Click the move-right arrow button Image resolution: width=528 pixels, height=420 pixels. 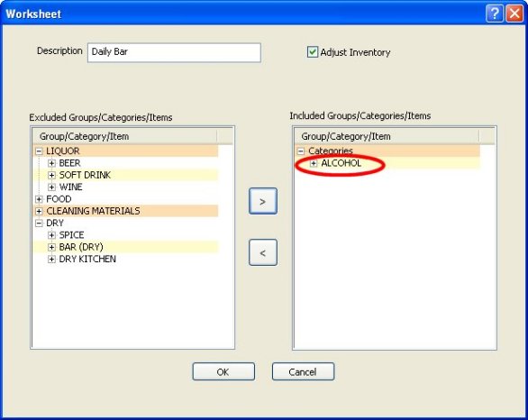click(263, 201)
